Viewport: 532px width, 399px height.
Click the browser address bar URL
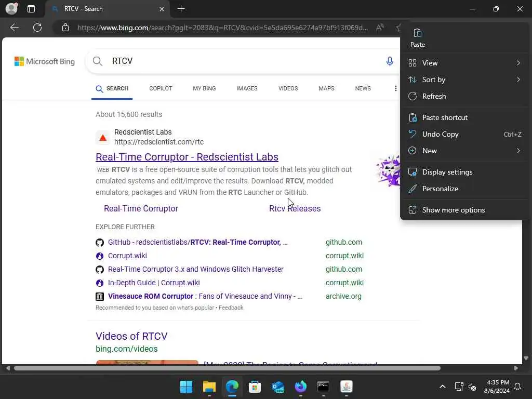point(222,28)
